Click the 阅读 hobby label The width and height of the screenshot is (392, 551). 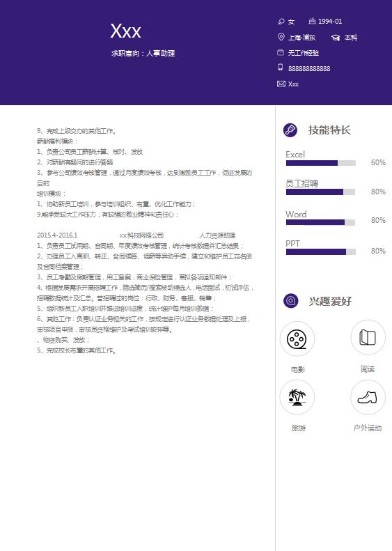click(368, 369)
